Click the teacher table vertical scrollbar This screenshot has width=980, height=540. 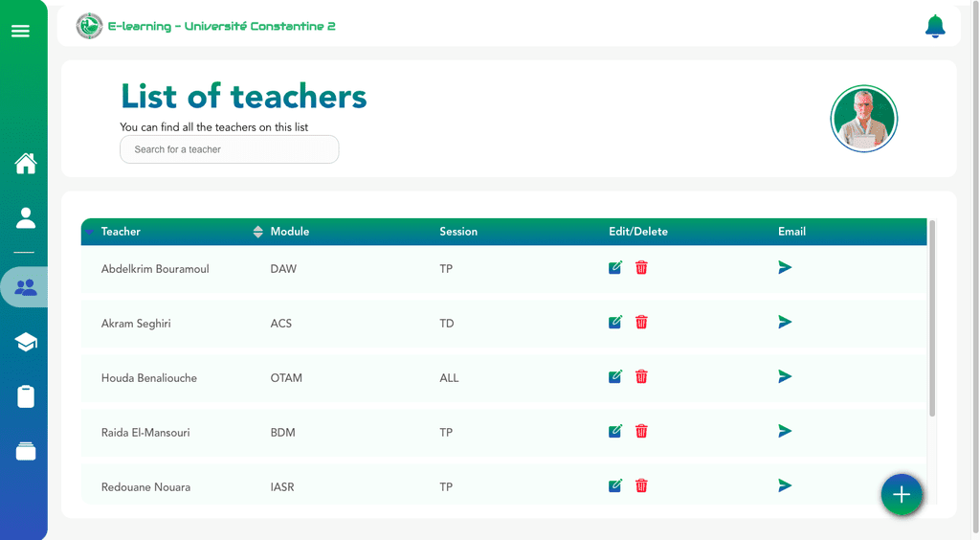point(932,318)
